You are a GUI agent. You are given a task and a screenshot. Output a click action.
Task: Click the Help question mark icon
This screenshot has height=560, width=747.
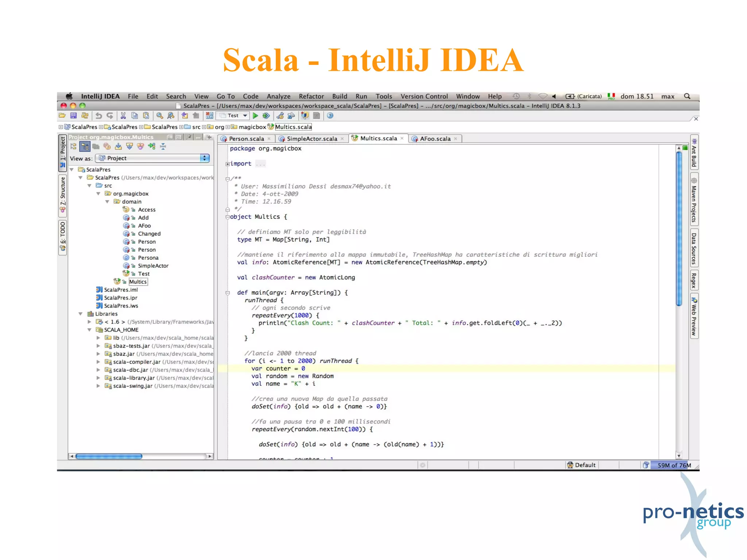pyautogui.click(x=330, y=116)
